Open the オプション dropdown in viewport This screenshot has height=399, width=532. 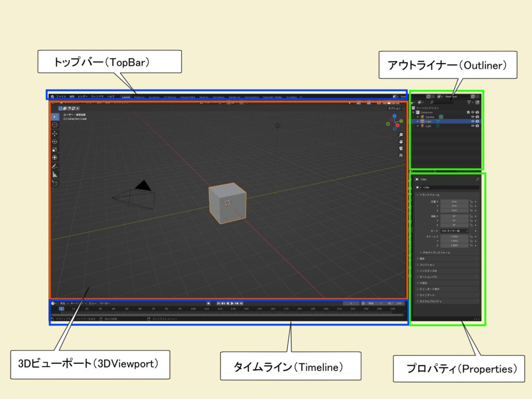pyautogui.click(x=396, y=109)
